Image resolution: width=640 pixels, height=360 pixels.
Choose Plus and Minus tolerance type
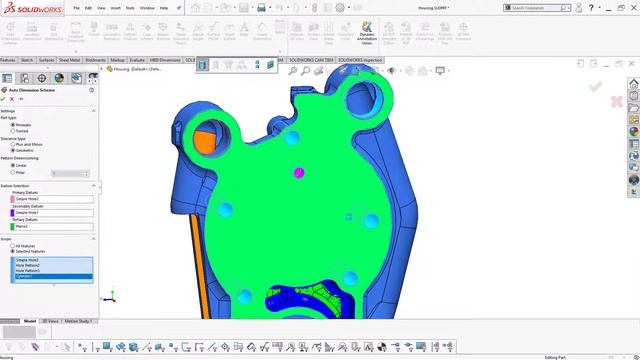pyautogui.click(x=13, y=144)
